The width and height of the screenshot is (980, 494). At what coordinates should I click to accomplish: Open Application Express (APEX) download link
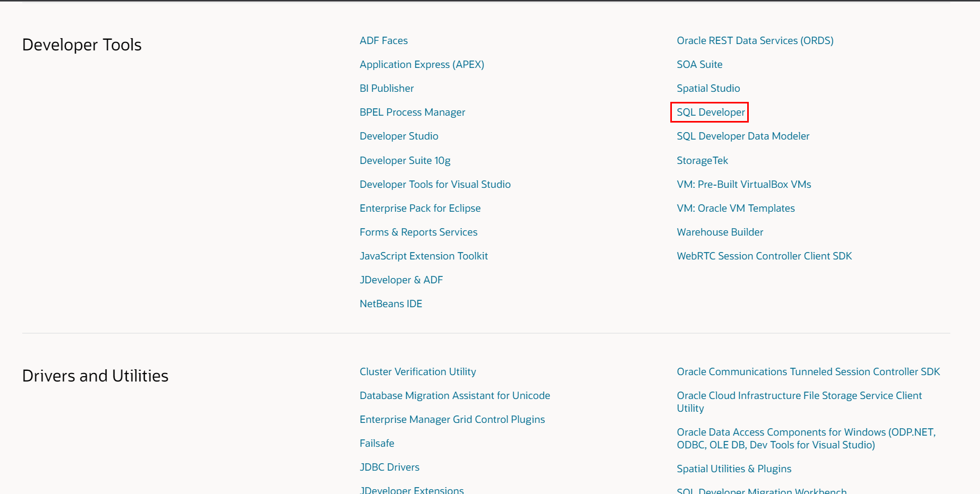tap(422, 65)
